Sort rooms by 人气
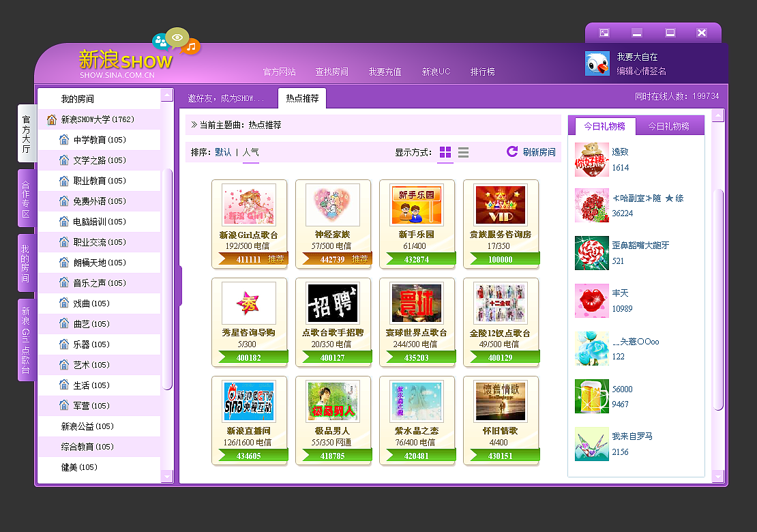The image size is (757, 532). (250, 152)
